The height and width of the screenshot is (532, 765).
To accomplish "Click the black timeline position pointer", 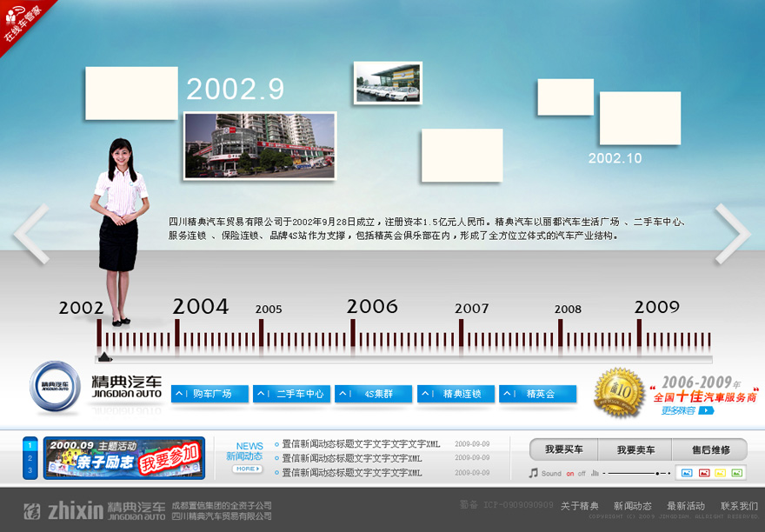I will pos(104,357).
